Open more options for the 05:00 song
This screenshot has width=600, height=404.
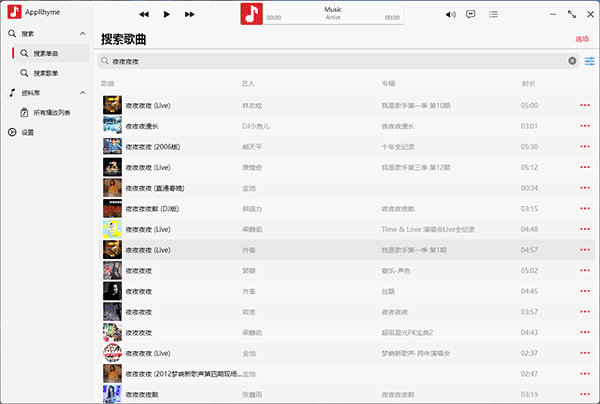pos(585,105)
